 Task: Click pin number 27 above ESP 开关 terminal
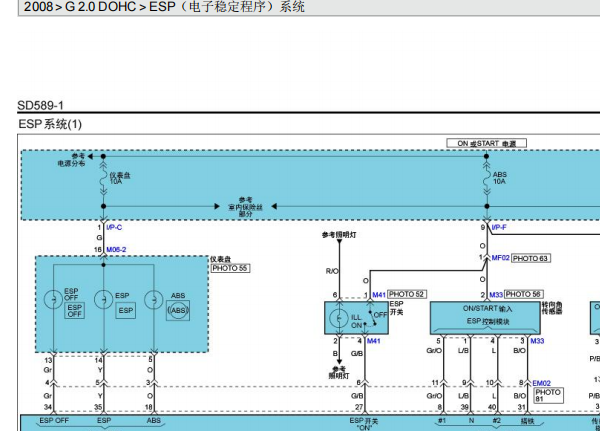(x=359, y=408)
